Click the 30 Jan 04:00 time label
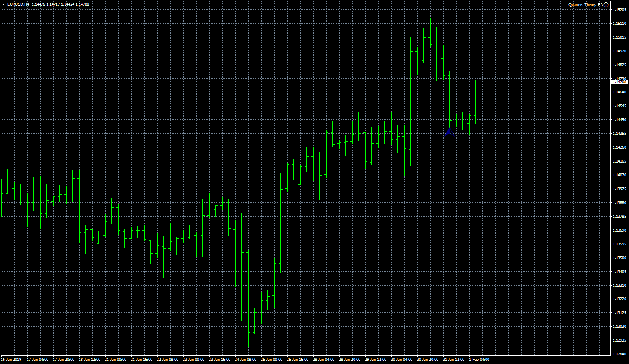This screenshot has height=364, width=629. pos(401,359)
